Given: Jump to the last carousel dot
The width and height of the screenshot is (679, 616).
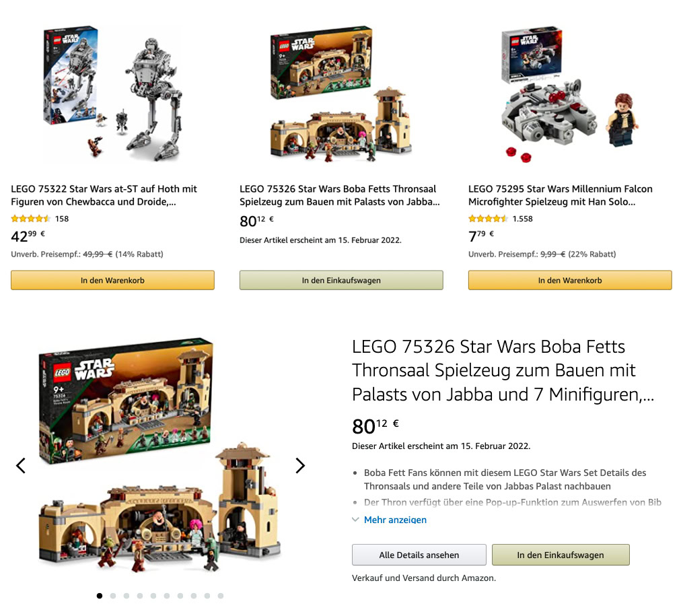Looking at the screenshot, I should [221, 596].
